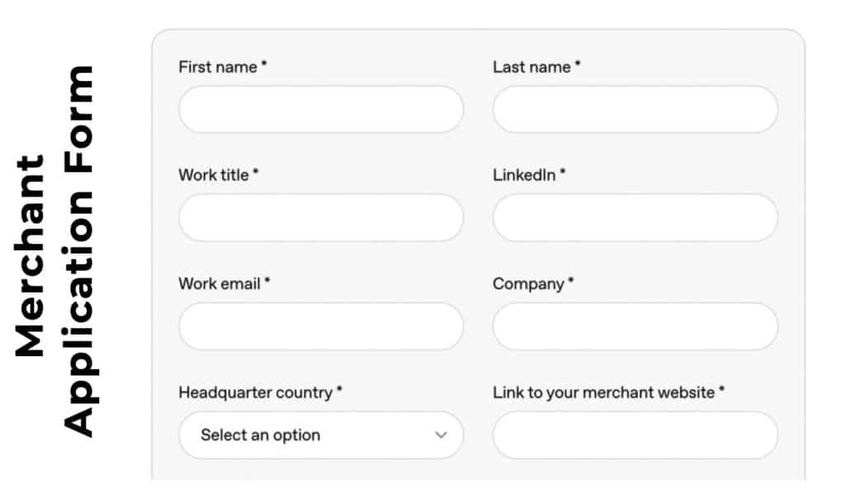Click inside the Company text box
Viewport: 846px width, 504px height.
[x=634, y=326]
